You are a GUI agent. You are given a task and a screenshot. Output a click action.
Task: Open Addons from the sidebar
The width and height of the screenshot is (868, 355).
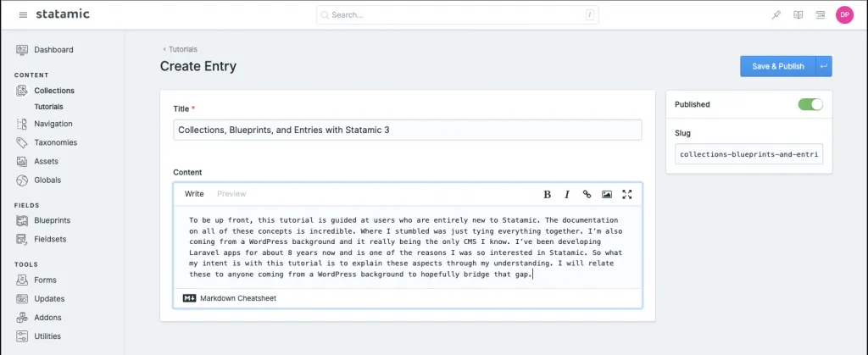pos(47,318)
